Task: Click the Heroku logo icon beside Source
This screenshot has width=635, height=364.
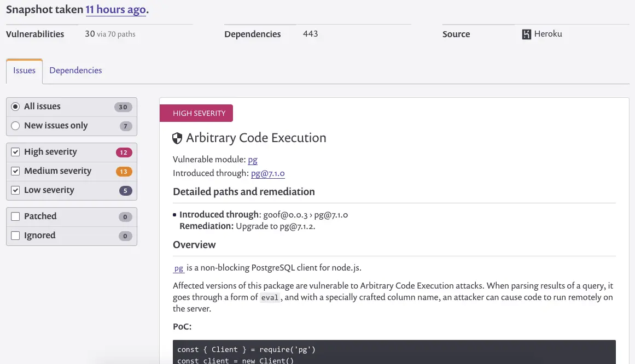Action: point(527,34)
